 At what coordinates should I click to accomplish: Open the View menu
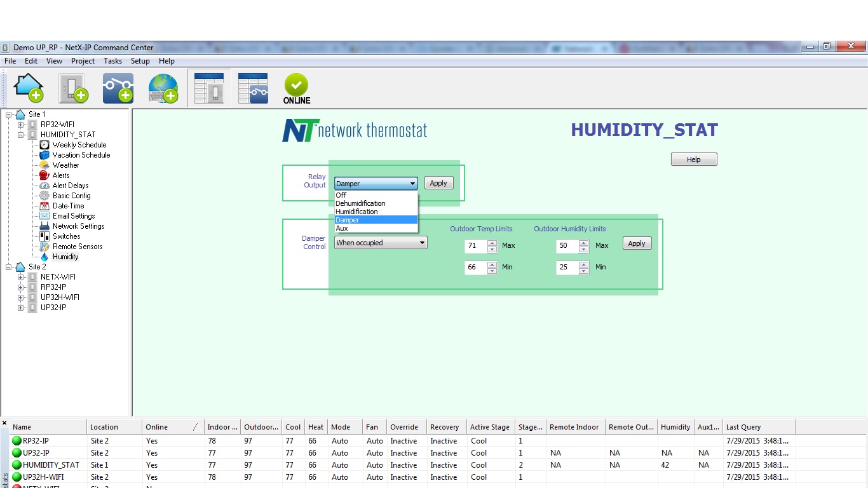point(54,61)
